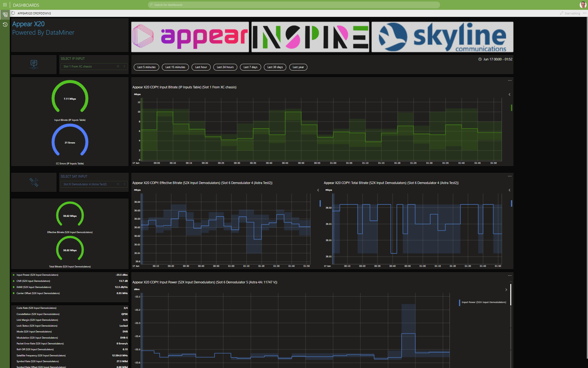Open options menu of Input Power chart
Viewport: 588px width, 368px height.
[510, 276]
